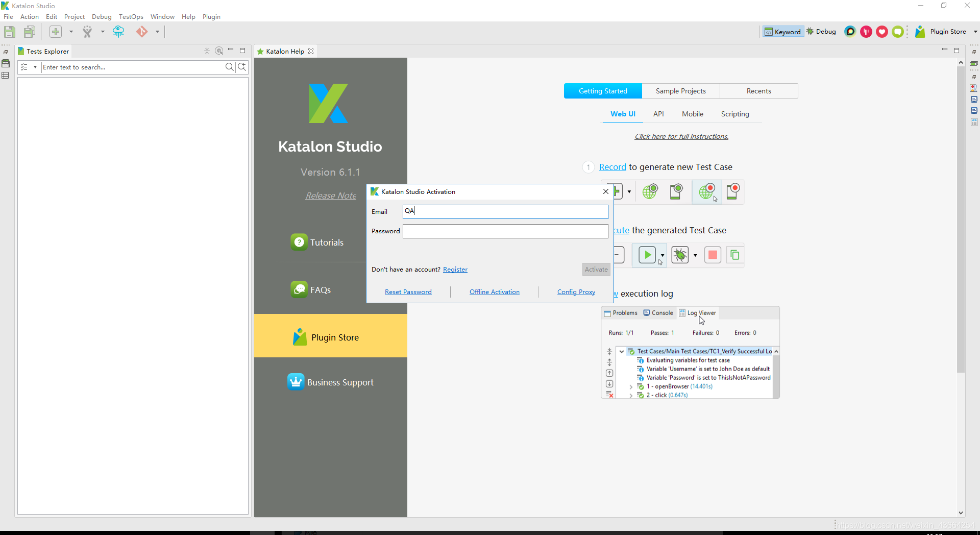Screen dimensions: 980x535
Task: Click the Password field in the Activation dialog
Action: pos(505,231)
